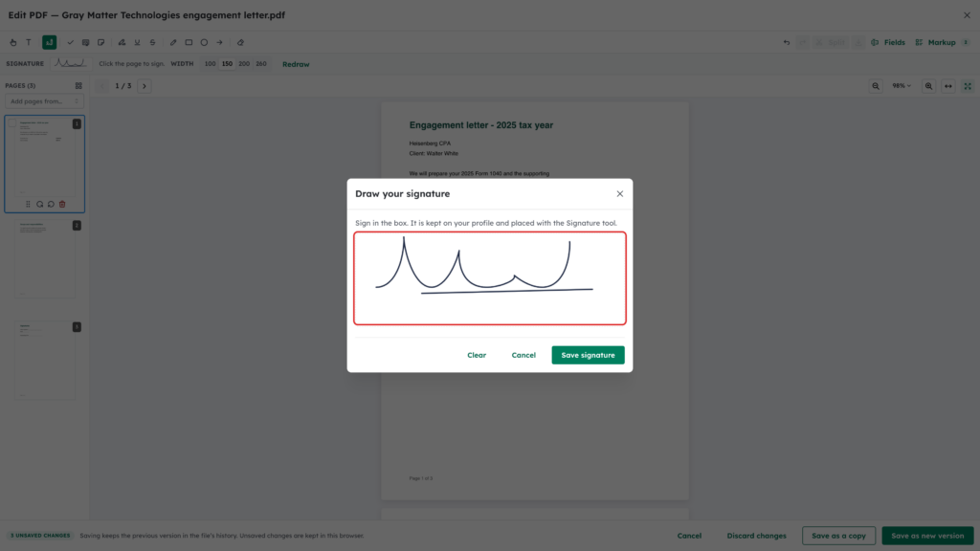Save the drawn signature
980x551 pixels.
pyautogui.click(x=589, y=355)
